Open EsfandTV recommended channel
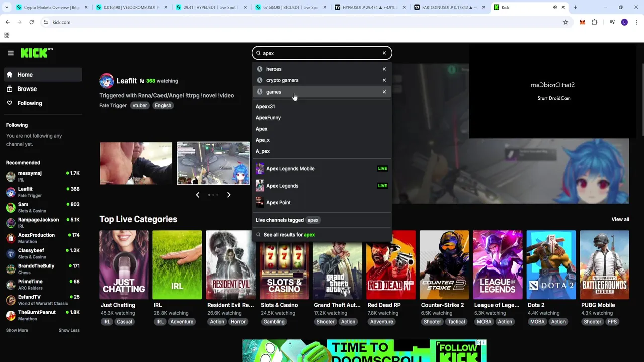Image resolution: width=644 pixels, height=362 pixels. tap(42, 300)
